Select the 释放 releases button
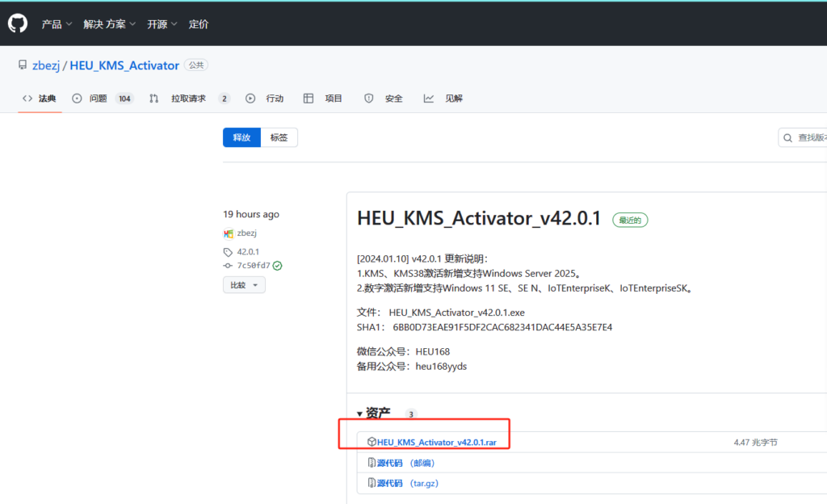Image resolution: width=827 pixels, height=504 pixels. [x=241, y=137]
